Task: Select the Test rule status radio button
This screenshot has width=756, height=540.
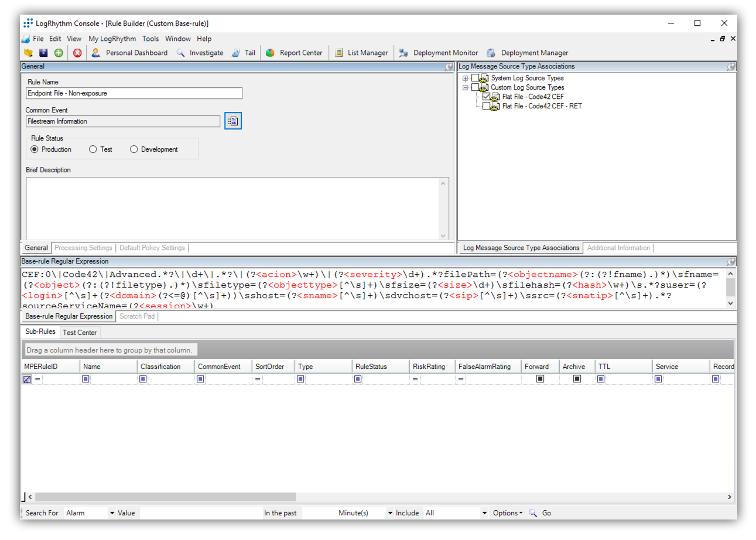Action: (x=93, y=149)
